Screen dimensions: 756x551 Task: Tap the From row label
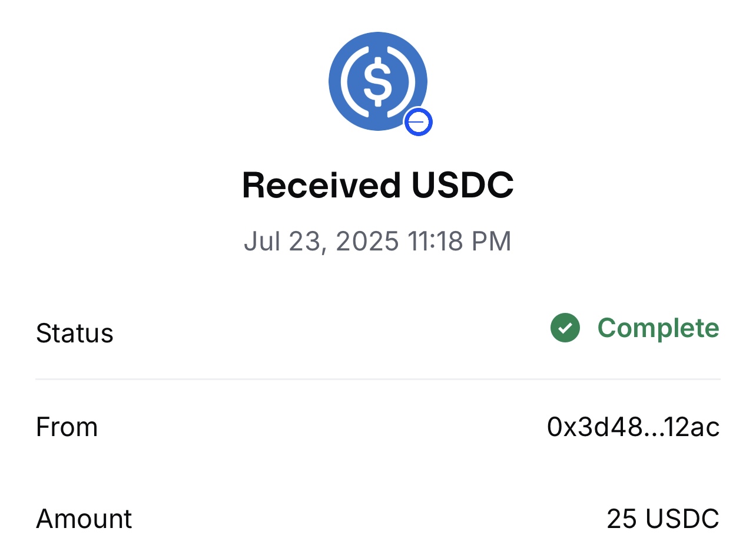point(67,427)
